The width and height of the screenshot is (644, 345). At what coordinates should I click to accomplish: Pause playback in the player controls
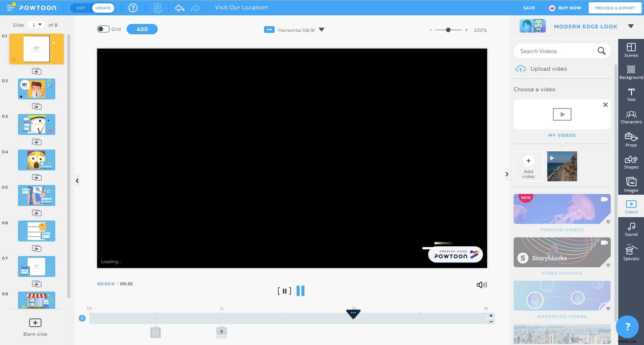pyautogui.click(x=300, y=291)
